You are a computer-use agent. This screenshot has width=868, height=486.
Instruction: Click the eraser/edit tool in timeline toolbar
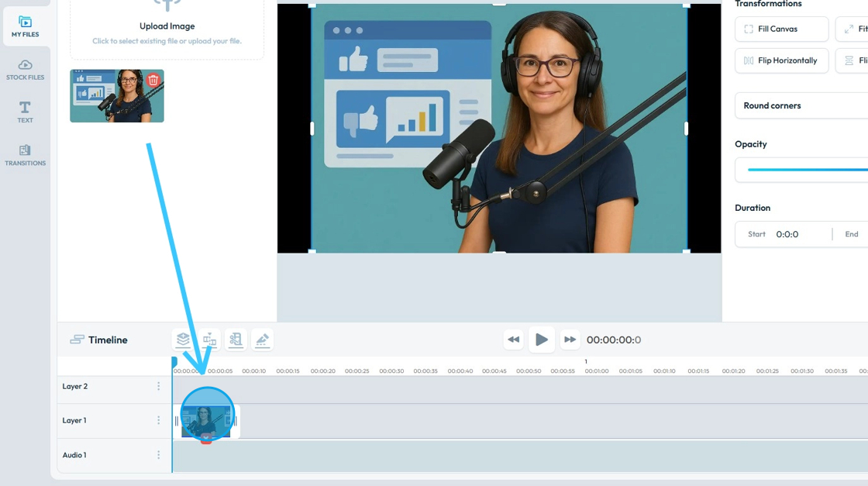click(x=263, y=340)
